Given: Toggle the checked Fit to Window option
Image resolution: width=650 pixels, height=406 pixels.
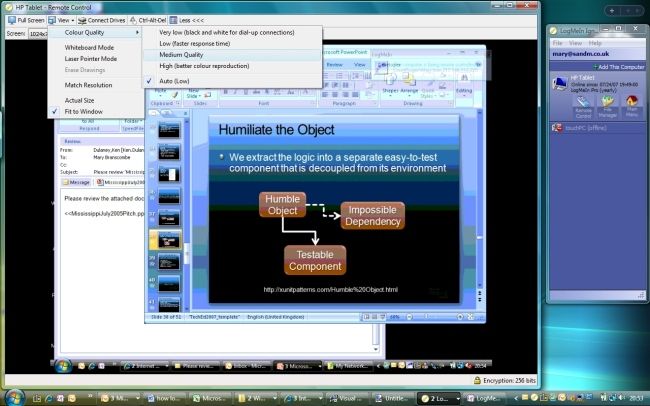Looking at the screenshot, I should pyautogui.click(x=95, y=112).
